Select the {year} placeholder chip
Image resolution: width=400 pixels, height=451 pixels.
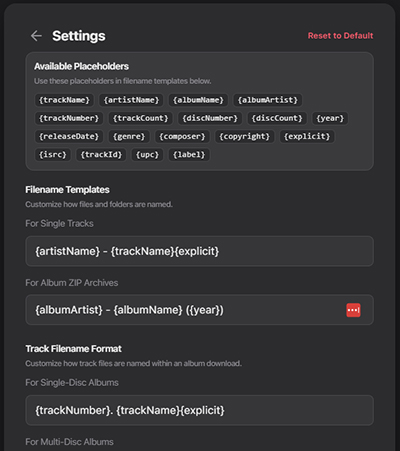(330, 118)
